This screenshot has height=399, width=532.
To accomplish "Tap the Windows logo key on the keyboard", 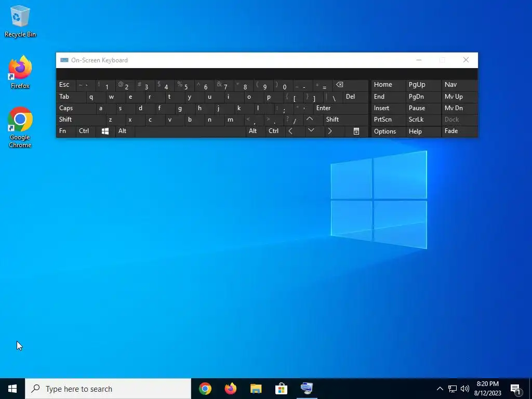I will pos(105,131).
